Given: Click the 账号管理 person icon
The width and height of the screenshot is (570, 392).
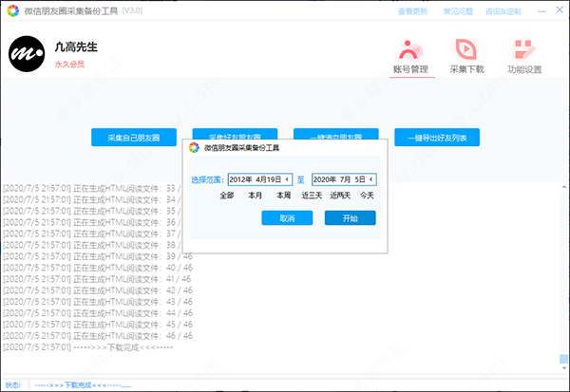Looking at the screenshot, I should [410, 49].
